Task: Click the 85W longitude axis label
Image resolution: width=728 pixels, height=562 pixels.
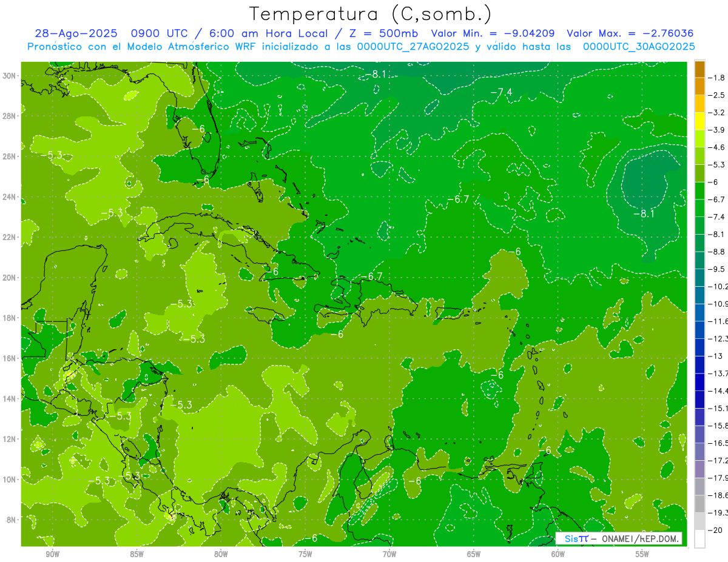Action: (136, 554)
